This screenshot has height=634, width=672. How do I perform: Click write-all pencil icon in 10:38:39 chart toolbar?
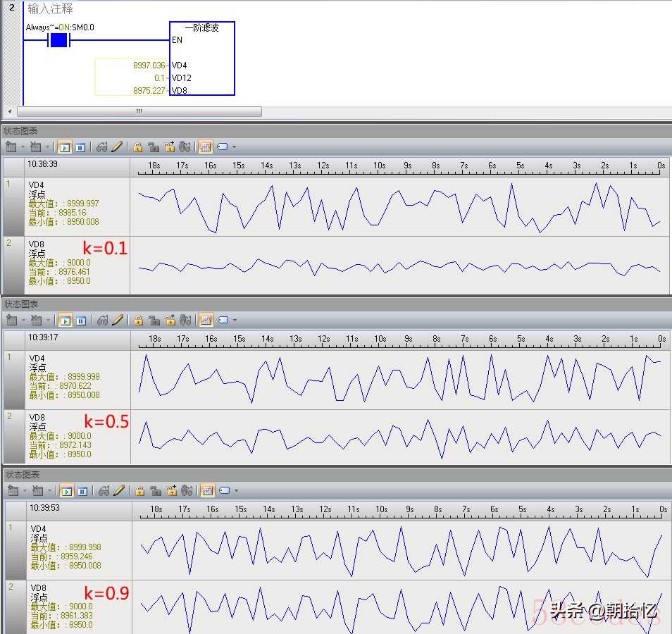(x=117, y=147)
